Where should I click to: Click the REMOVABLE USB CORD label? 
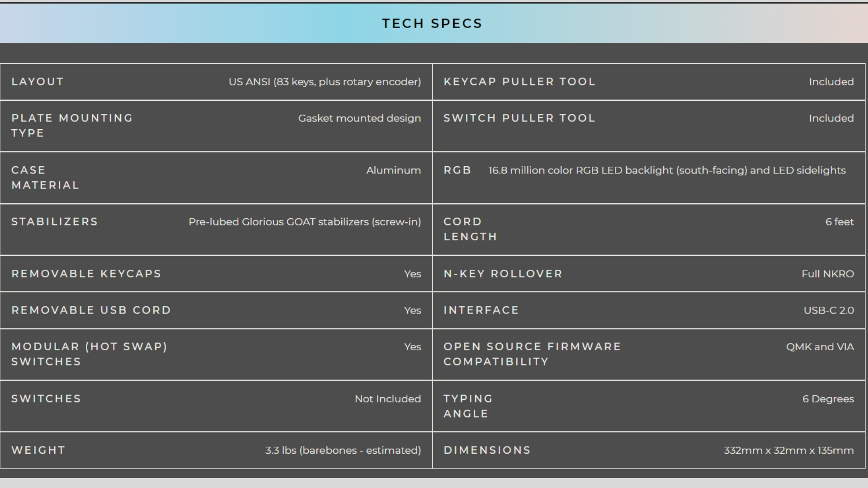[x=91, y=310]
